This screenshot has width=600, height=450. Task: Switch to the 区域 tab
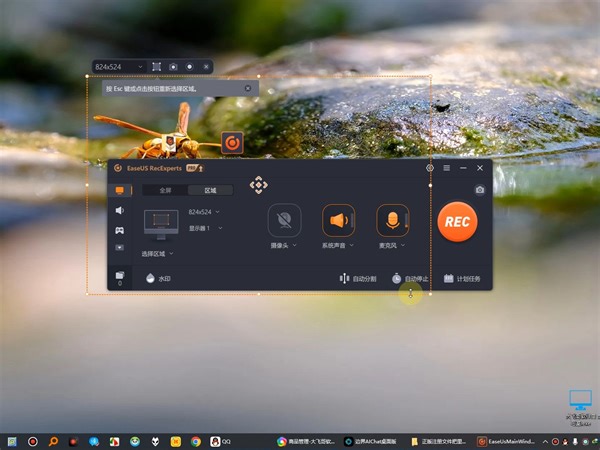(x=210, y=190)
